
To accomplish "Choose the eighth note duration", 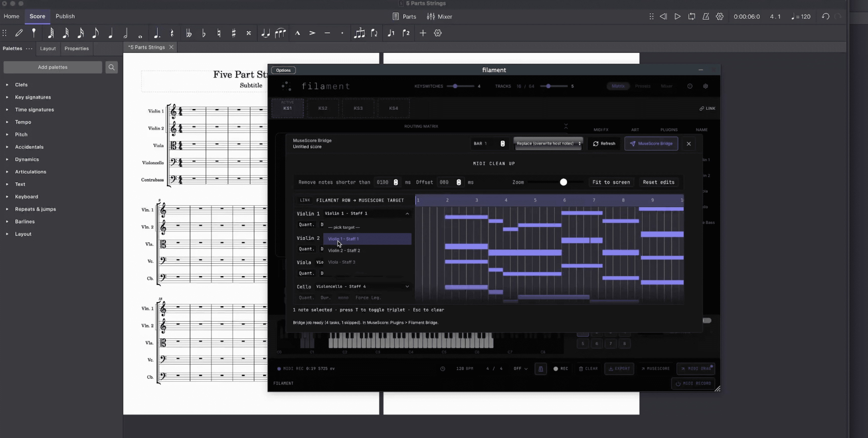I will tap(96, 33).
